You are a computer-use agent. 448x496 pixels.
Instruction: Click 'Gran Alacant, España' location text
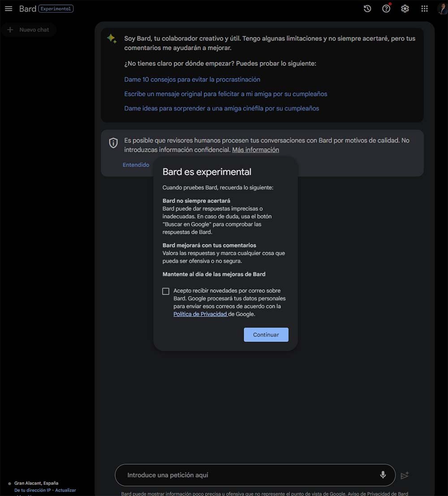(x=36, y=483)
